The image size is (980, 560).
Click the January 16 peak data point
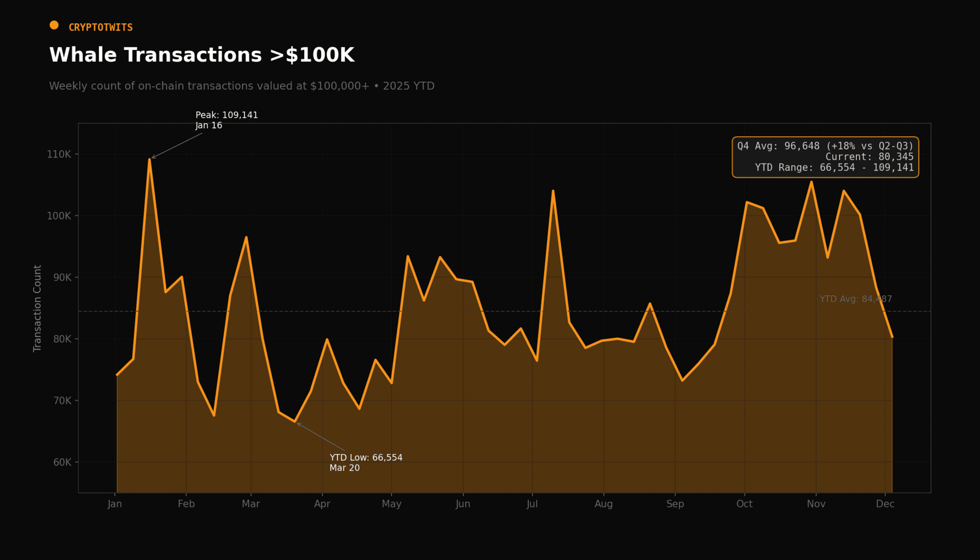[x=150, y=159]
